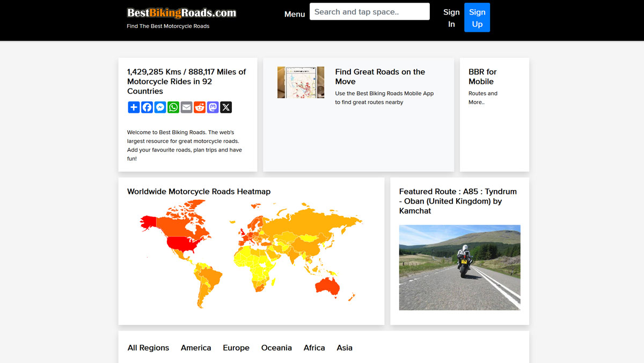Select the Asia region tab

[345, 348]
